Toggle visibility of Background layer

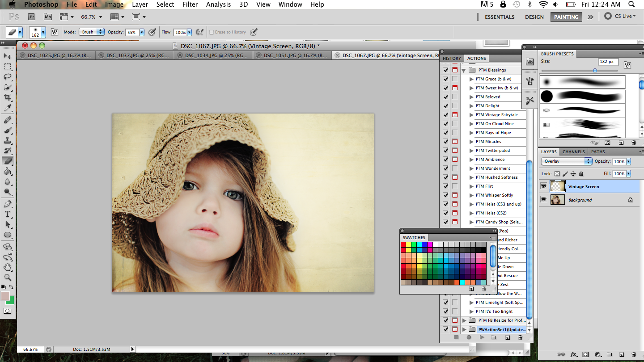point(544,200)
